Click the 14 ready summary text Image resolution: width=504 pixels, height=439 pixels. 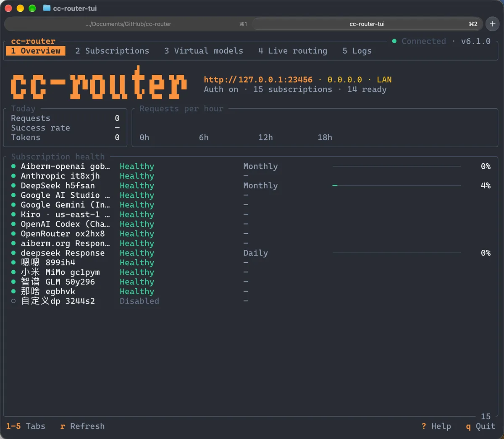367,89
